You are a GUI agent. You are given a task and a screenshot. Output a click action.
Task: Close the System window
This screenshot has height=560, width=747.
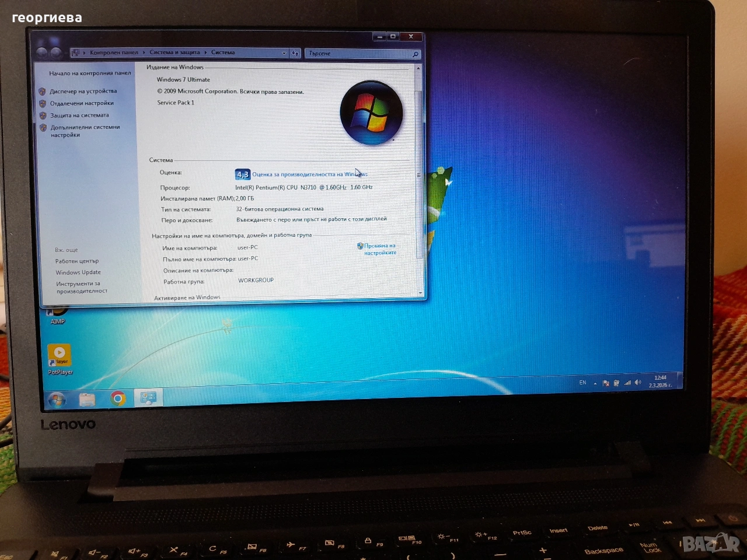point(411,36)
